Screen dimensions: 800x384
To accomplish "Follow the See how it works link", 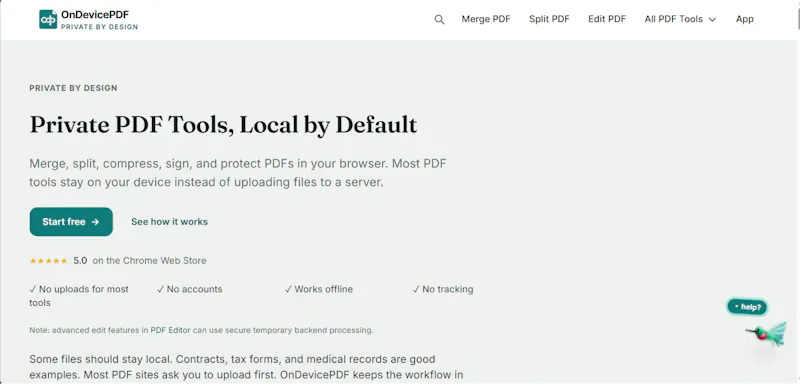I will pos(169,222).
